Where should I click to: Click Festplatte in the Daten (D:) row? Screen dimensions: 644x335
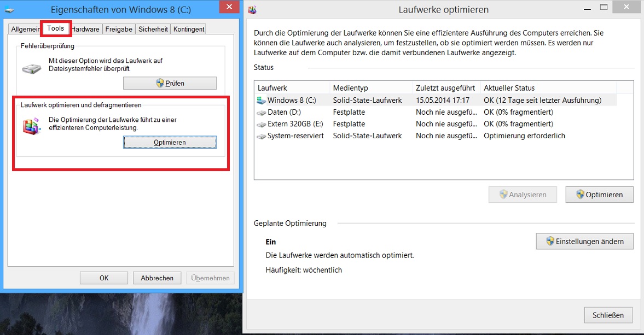tap(349, 112)
